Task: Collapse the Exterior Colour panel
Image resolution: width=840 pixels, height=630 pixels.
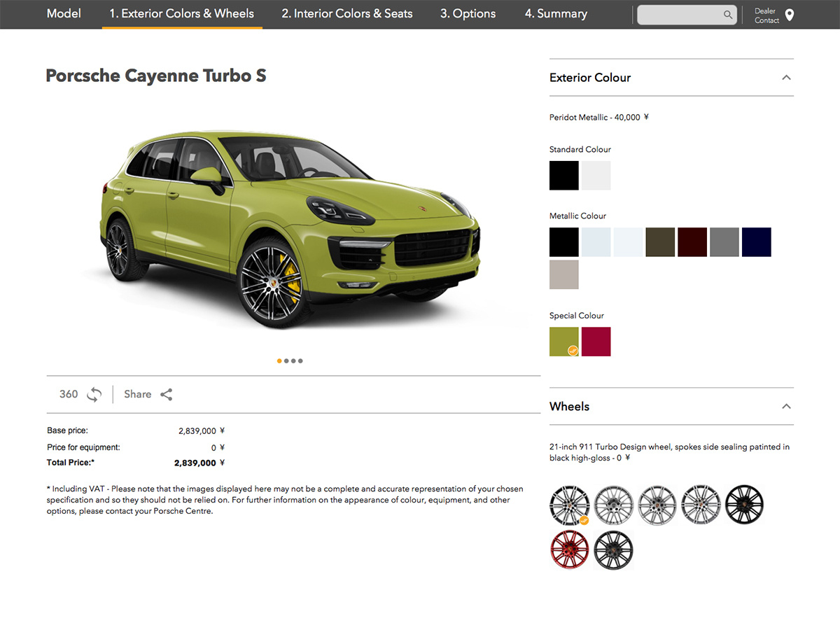Action: [786, 78]
